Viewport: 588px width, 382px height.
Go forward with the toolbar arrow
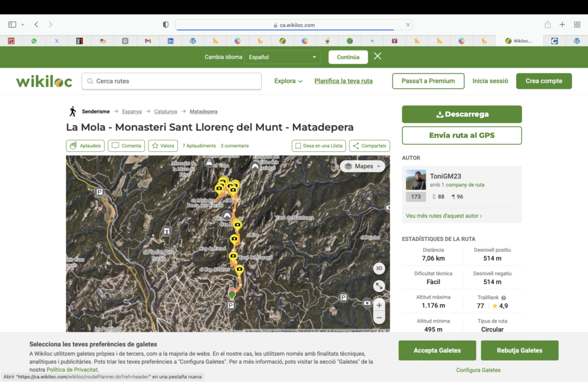pyautogui.click(x=51, y=25)
